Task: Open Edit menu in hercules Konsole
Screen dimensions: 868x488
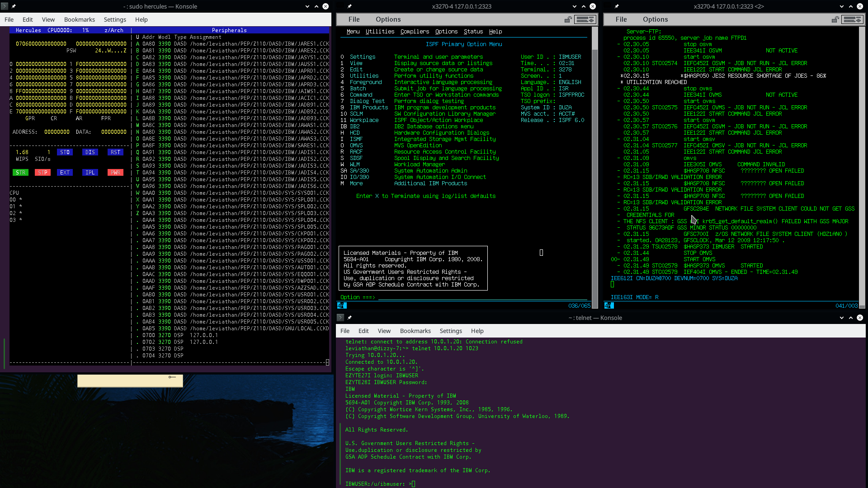Action: point(28,19)
